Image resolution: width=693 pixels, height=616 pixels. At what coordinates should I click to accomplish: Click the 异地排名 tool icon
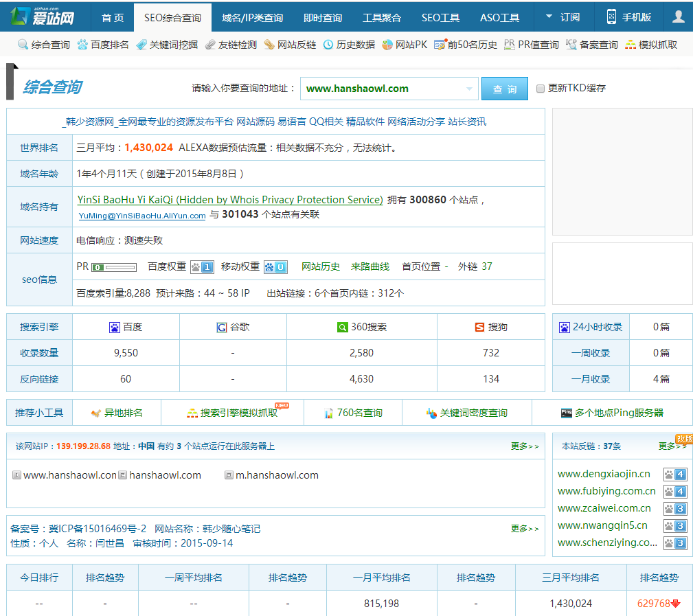tap(96, 413)
